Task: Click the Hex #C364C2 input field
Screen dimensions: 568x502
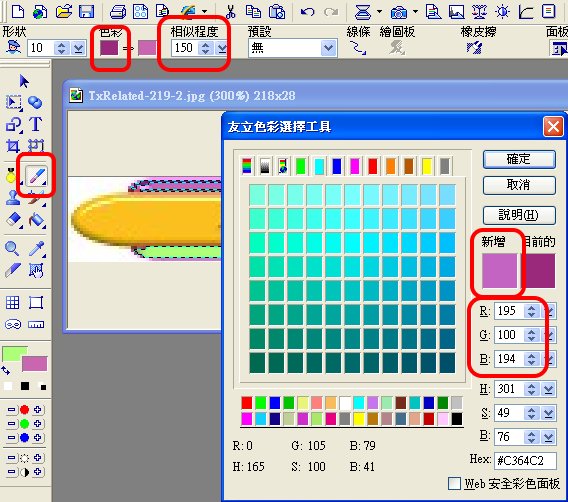Action: click(524, 460)
